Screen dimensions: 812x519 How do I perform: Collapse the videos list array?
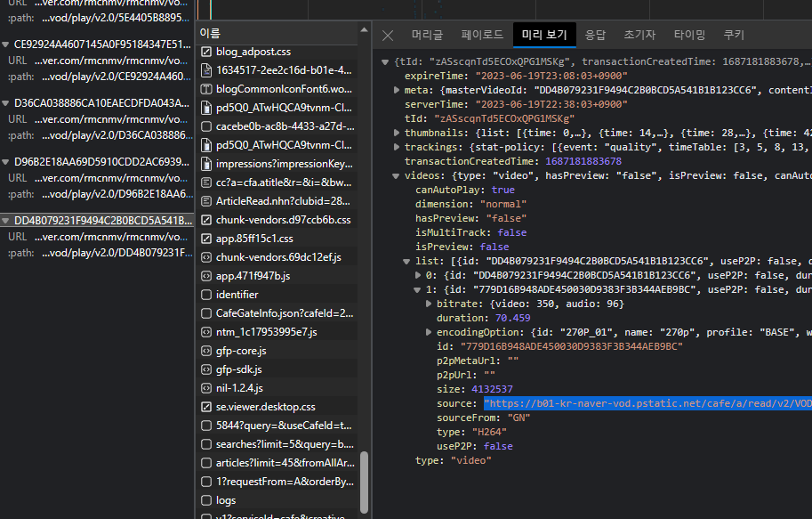tap(406, 262)
